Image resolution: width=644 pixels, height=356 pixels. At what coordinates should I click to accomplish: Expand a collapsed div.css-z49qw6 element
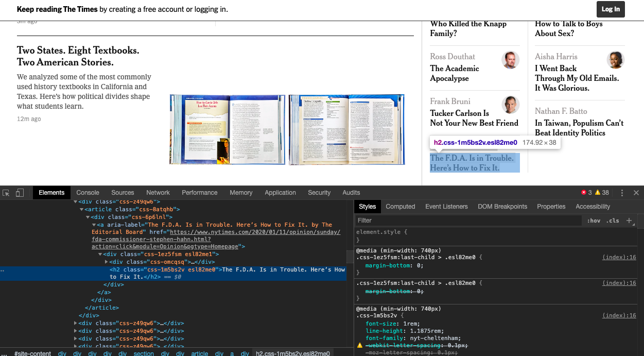pyautogui.click(x=75, y=323)
